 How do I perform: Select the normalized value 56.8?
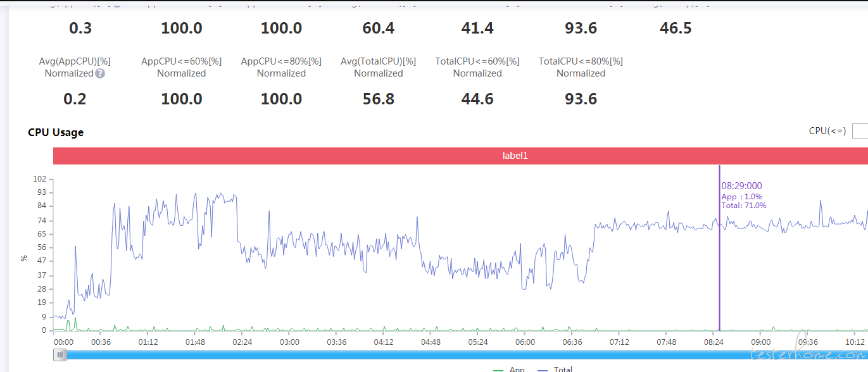tap(379, 99)
